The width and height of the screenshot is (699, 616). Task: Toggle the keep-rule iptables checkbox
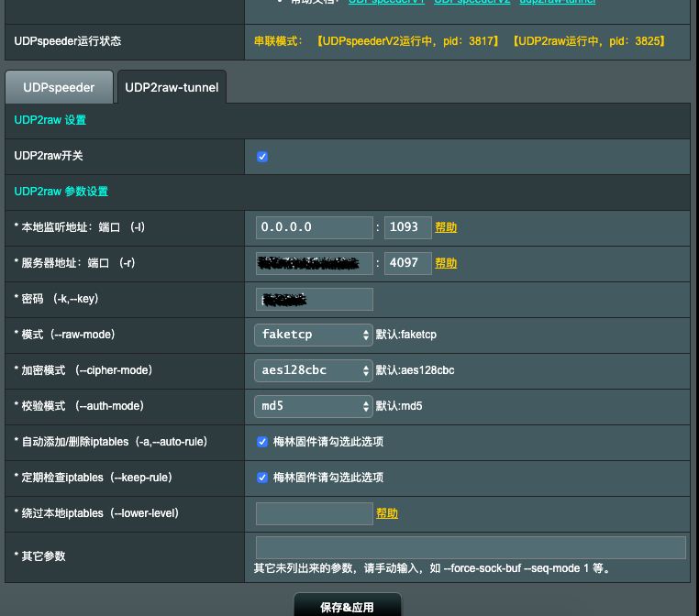262,478
